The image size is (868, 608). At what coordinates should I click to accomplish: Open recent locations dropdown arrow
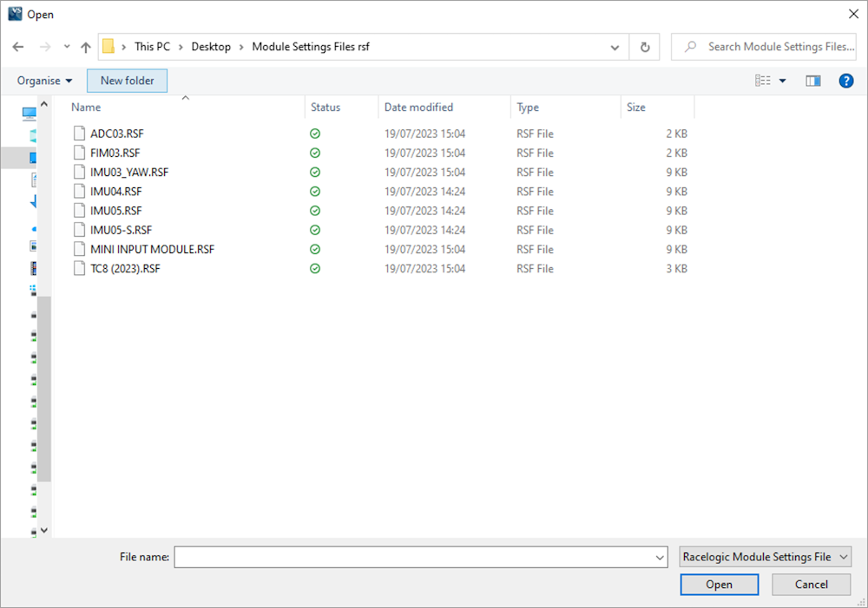[x=67, y=47]
